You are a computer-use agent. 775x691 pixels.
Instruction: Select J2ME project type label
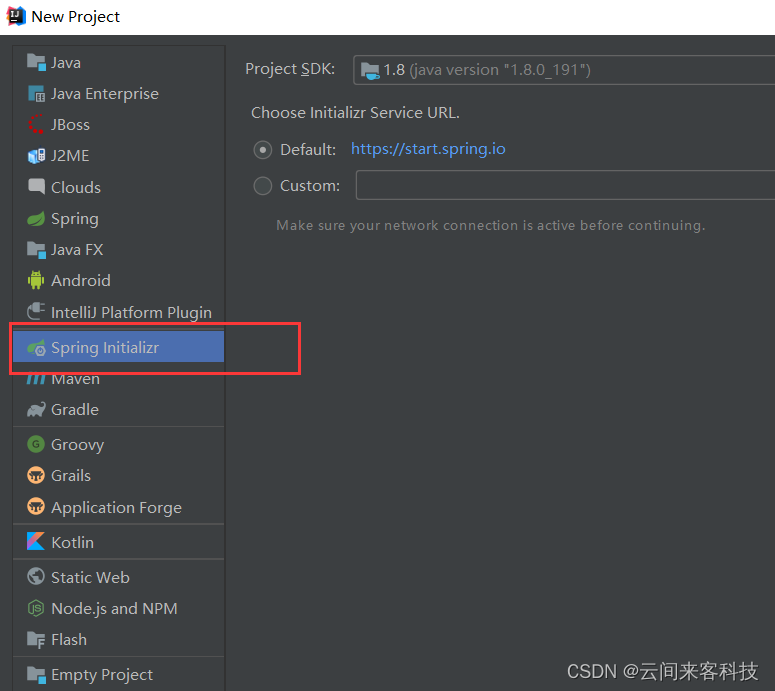coord(70,156)
